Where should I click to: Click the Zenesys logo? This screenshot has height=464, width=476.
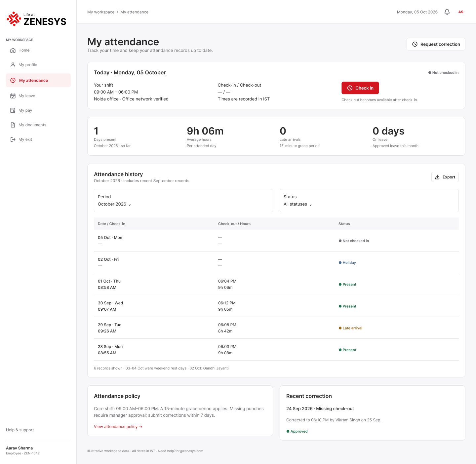[36, 19]
